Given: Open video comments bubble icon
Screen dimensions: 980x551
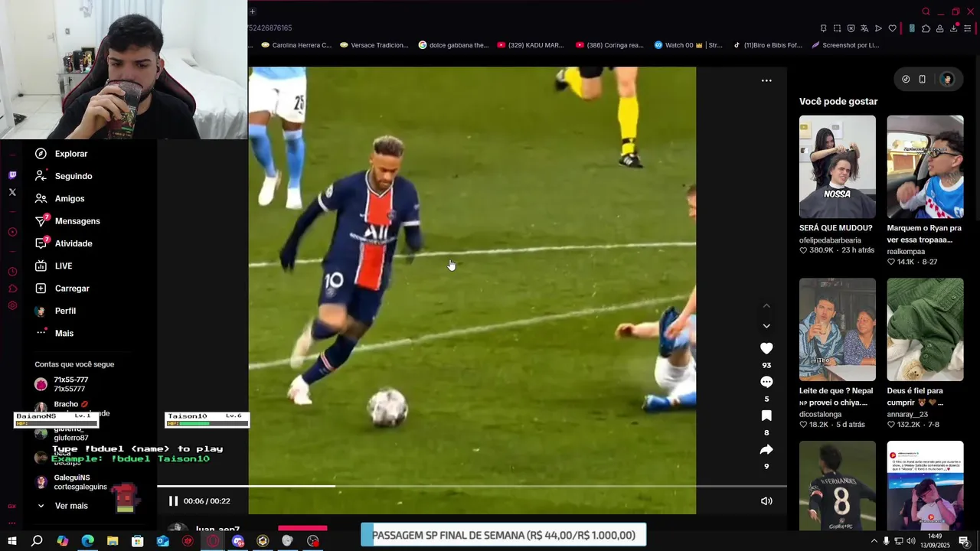Looking at the screenshot, I should (x=766, y=382).
